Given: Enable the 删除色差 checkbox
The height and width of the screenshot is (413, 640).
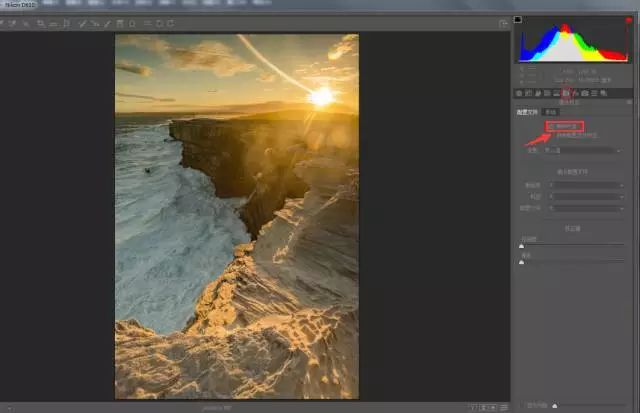Looking at the screenshot, I should point(550,126).
